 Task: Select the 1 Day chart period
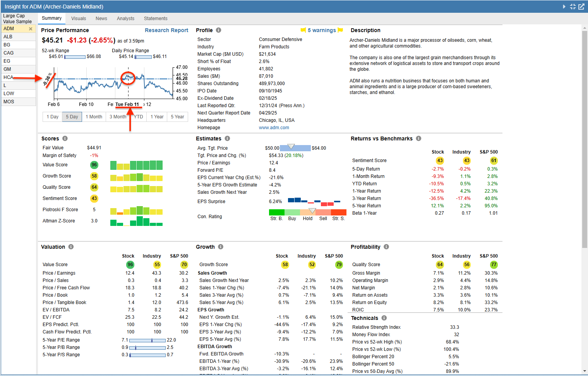52,117
